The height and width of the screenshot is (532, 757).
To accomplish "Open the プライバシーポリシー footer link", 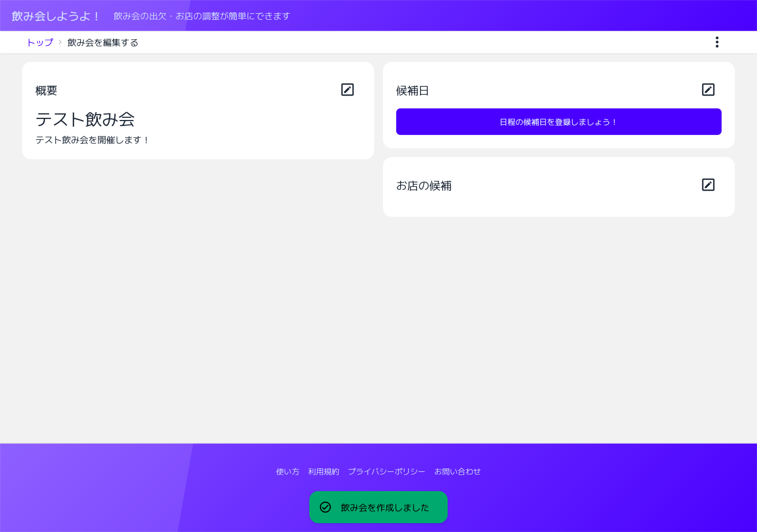I will coord(387,472).
